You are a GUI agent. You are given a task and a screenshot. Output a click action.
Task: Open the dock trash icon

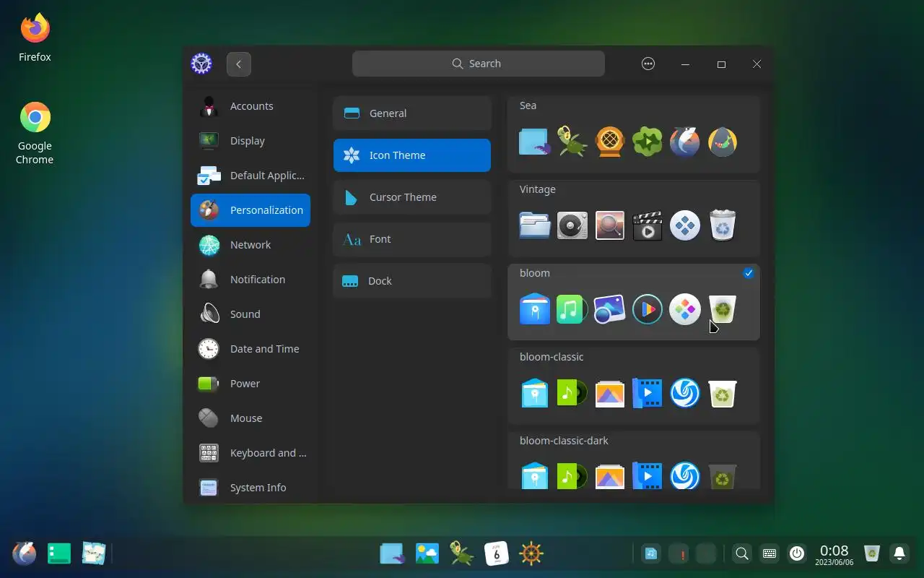pos(872,554)
